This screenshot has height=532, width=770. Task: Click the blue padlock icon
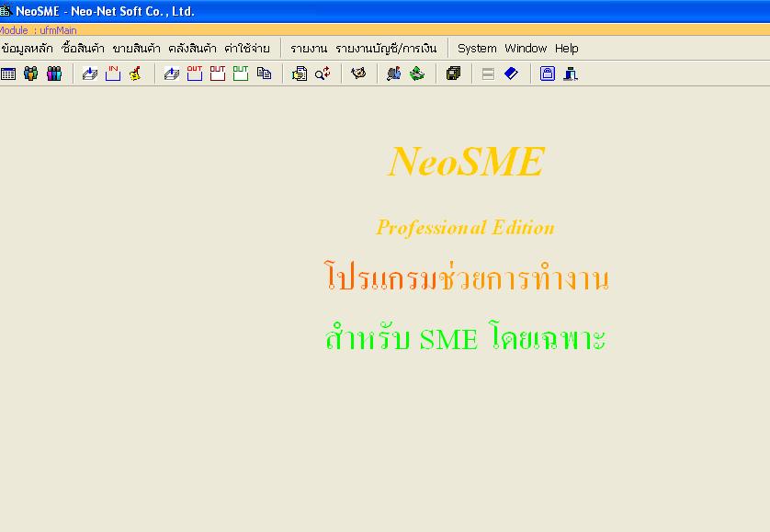coord(548,74)
